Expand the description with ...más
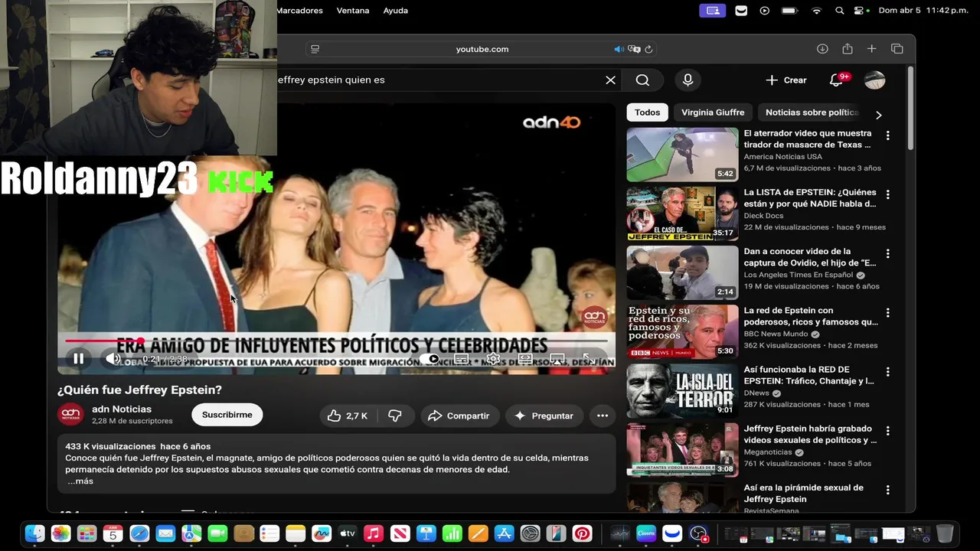 (x=80, y=481)
